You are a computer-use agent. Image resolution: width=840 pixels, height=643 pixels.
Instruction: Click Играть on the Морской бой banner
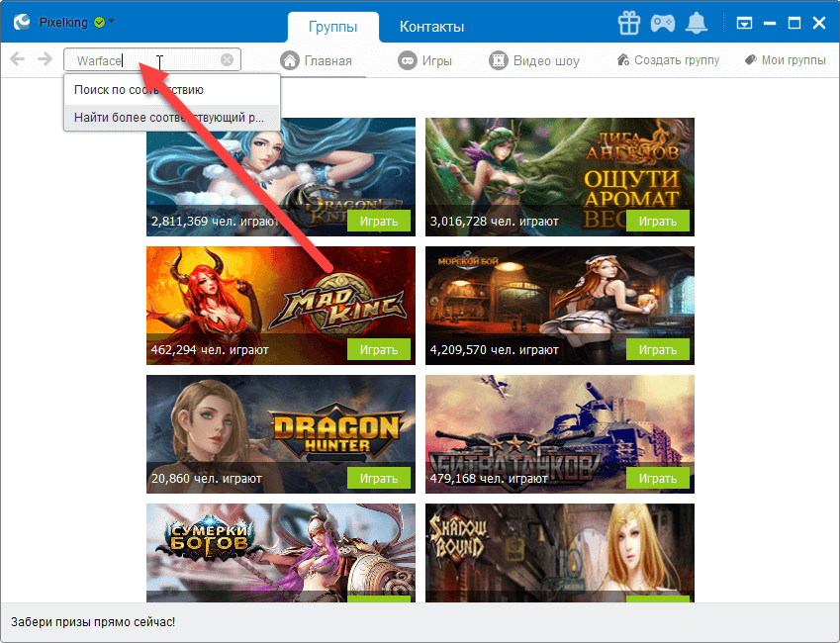coord(658,350)
